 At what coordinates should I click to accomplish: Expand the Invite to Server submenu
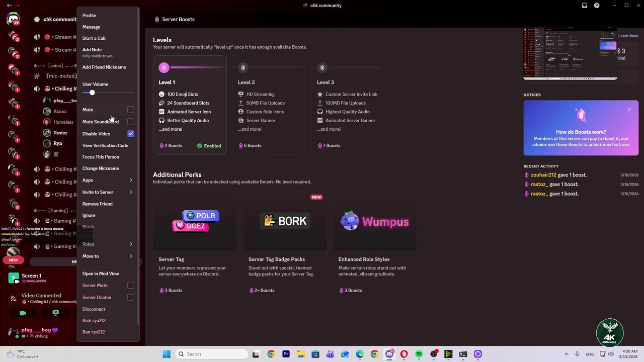coord(131,192)
